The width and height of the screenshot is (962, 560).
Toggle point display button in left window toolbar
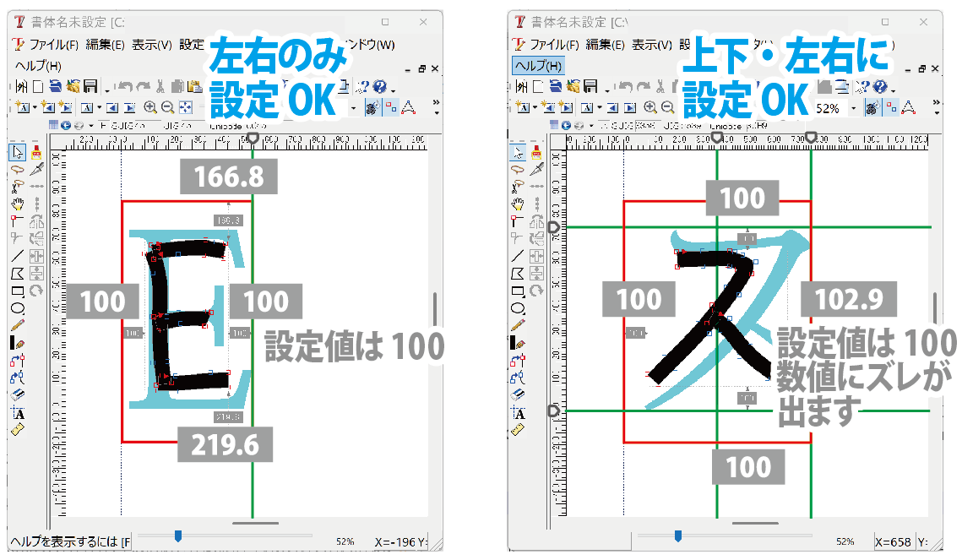point(390,107)
